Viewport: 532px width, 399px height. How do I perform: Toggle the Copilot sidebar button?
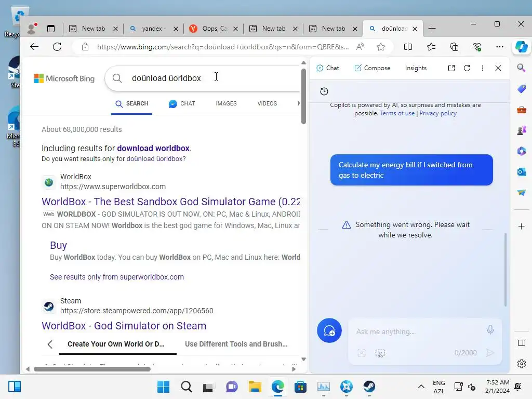tap(521, 47)
